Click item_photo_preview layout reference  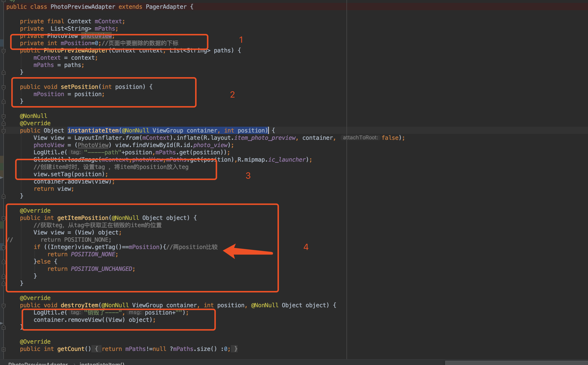(265, 138)
